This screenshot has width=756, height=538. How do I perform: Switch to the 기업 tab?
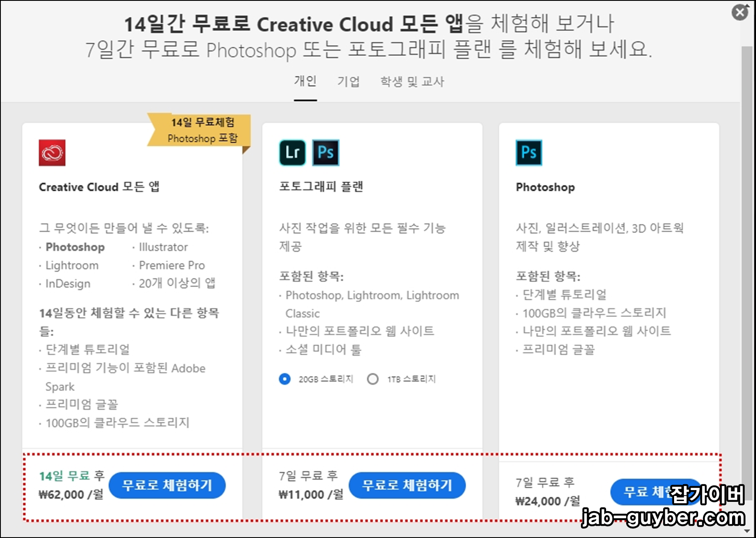[x=349, y=81]
